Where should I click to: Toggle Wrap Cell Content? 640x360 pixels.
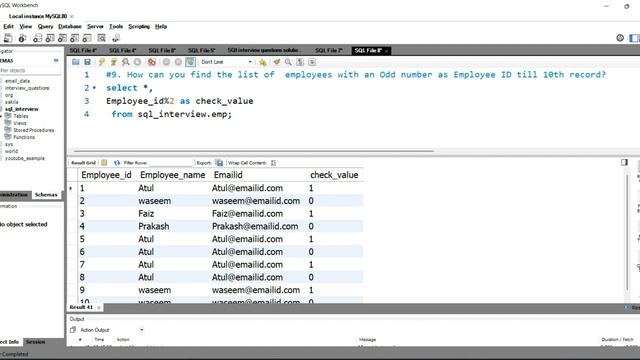coord(273,162)
